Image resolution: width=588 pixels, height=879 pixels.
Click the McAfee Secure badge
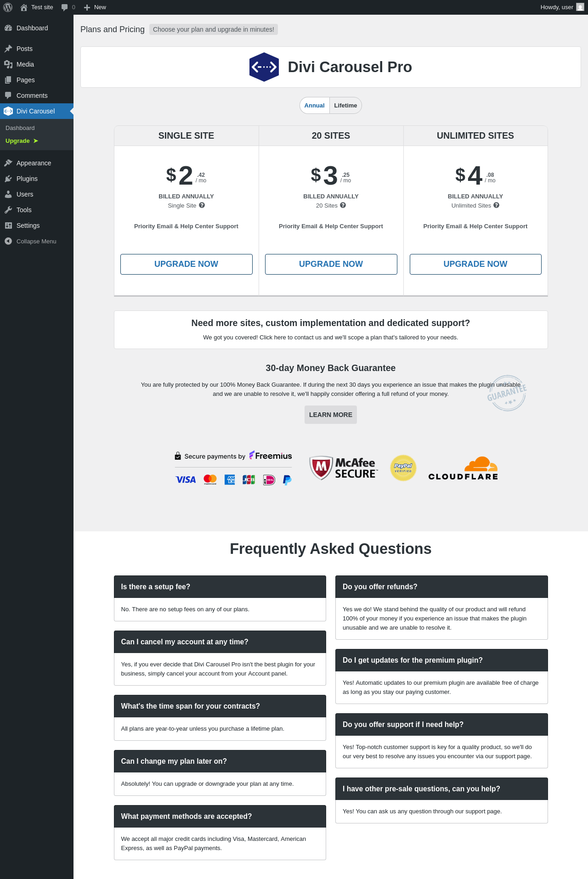tap(344, 468)
